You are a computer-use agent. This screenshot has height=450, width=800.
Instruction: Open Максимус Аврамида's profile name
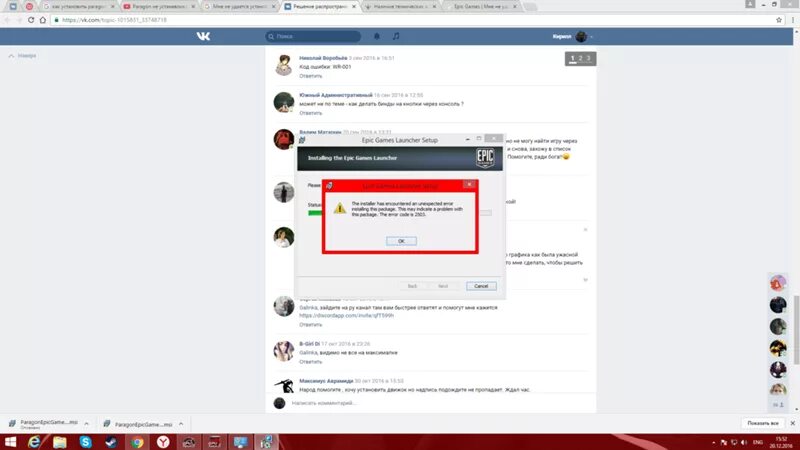click(326, 381)
